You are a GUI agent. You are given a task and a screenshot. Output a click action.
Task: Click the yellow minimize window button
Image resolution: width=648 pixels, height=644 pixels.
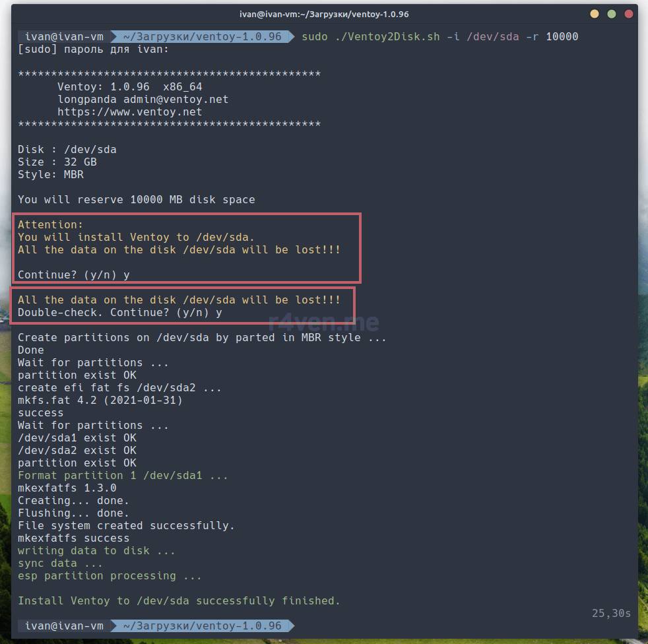point(595,14)
